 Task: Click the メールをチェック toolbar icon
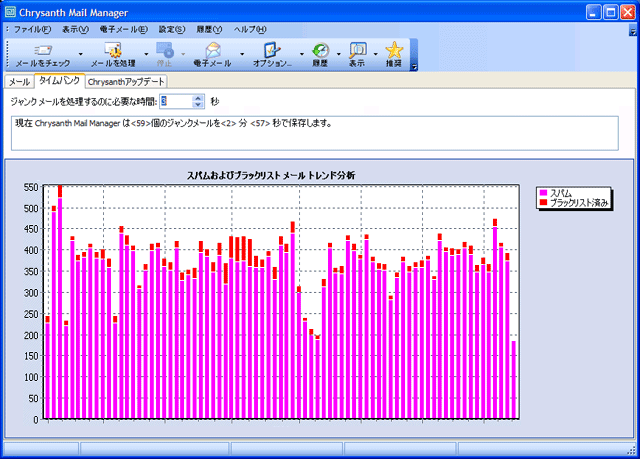[x=43, y=51]
